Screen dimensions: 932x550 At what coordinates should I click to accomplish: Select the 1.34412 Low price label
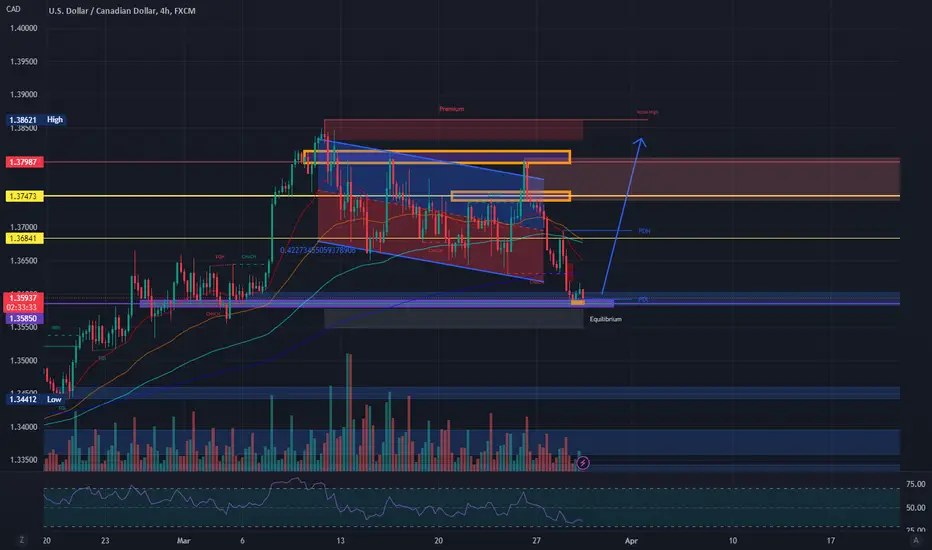point(35,400)
